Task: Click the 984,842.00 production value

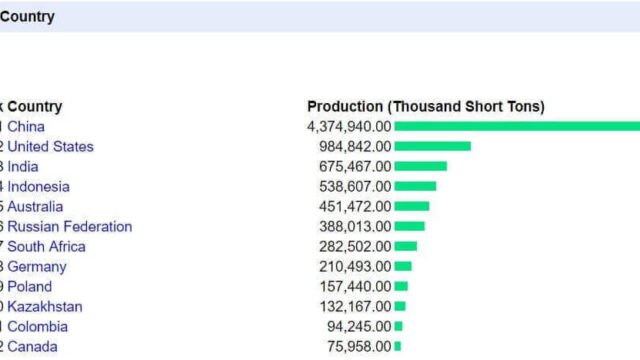Action: [355, 147]
